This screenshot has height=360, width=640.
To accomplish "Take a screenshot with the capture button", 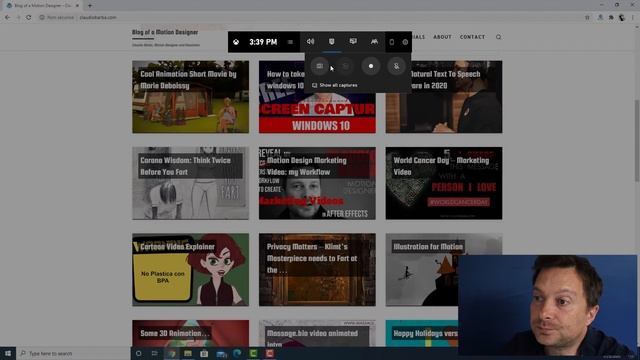I will tap(320, 66).
